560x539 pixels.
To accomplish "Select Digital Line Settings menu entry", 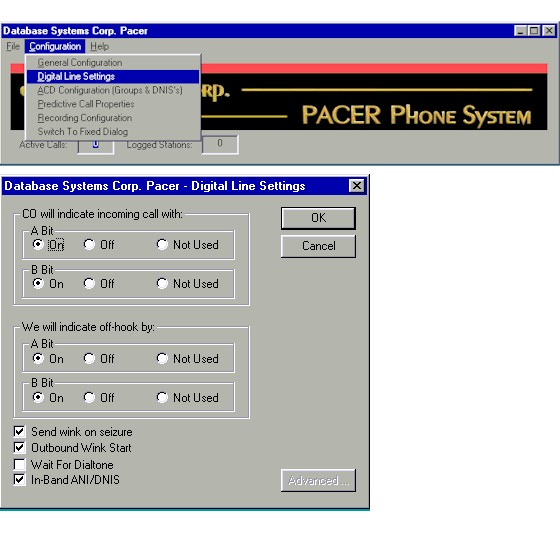I will coord(113,76).
